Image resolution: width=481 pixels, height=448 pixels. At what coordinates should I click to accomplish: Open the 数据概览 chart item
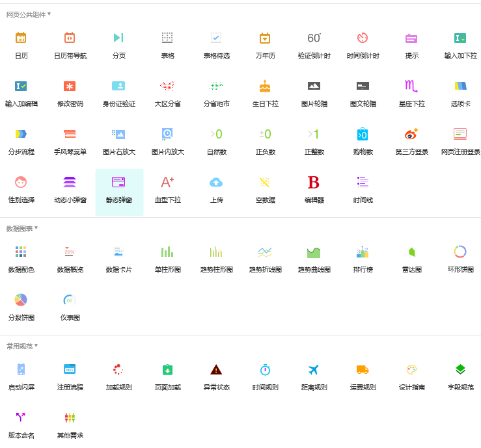tap(70, 252)
